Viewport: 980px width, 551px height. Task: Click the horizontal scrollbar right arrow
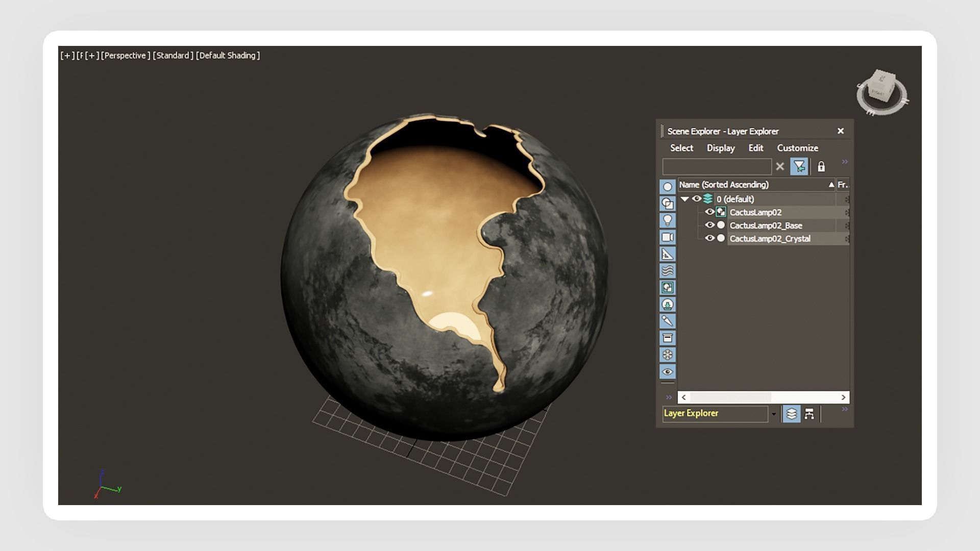843,397
